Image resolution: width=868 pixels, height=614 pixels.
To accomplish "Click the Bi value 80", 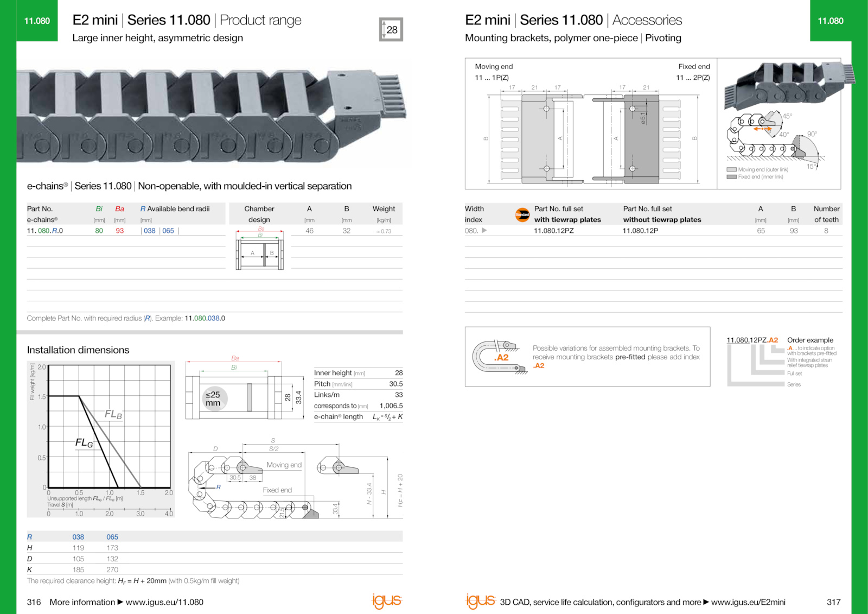I will click(x=99, y=231).
